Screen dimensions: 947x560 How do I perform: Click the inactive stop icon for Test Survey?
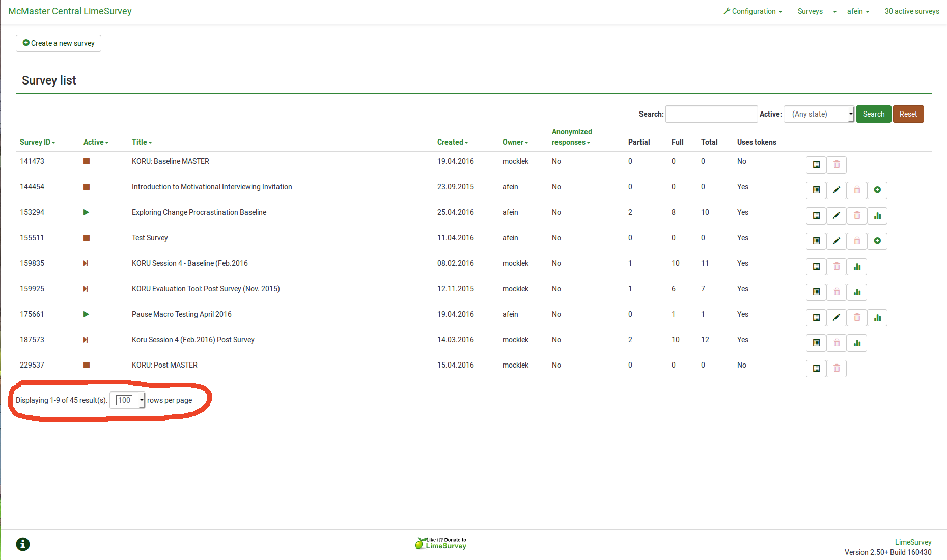pos(87,238)
